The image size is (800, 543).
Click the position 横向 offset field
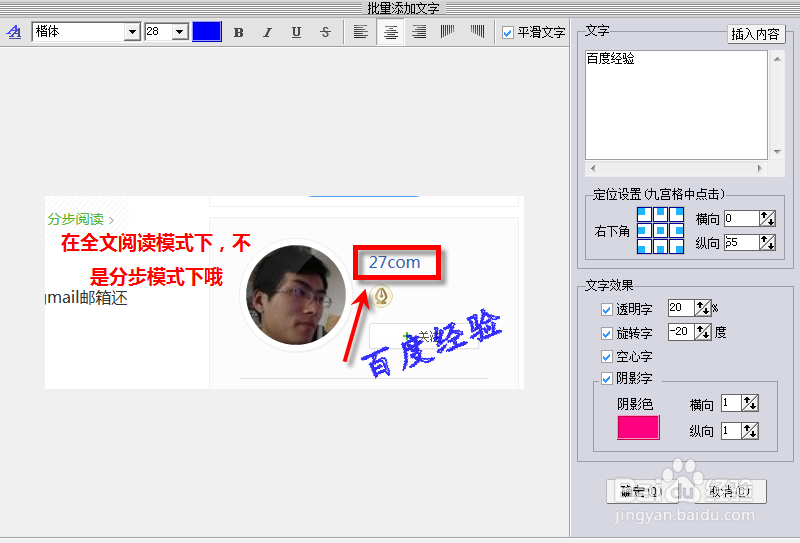(741, 218)
